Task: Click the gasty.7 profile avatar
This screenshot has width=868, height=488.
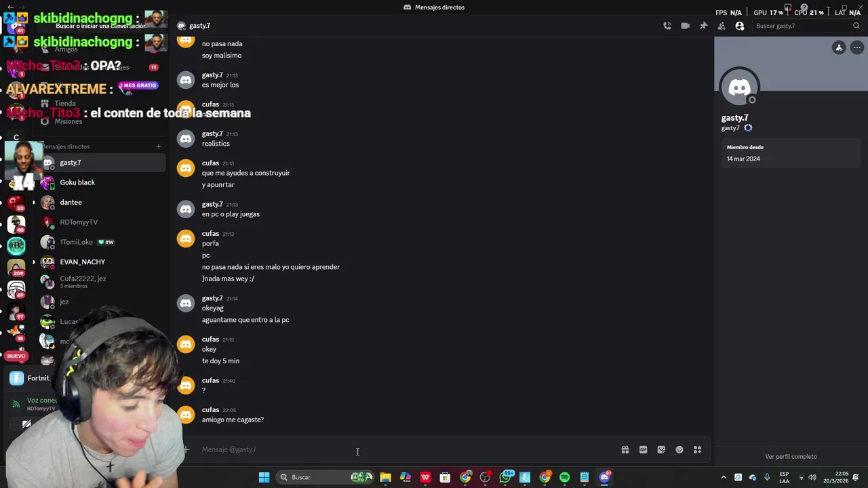Action: click(739, 87)
